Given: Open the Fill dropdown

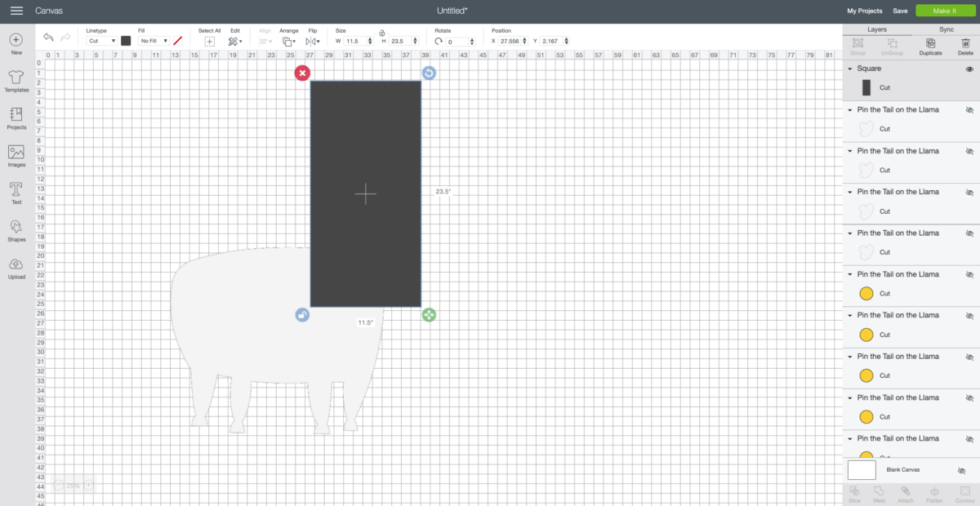Looking at the screenshot, I should coord(154,40).
